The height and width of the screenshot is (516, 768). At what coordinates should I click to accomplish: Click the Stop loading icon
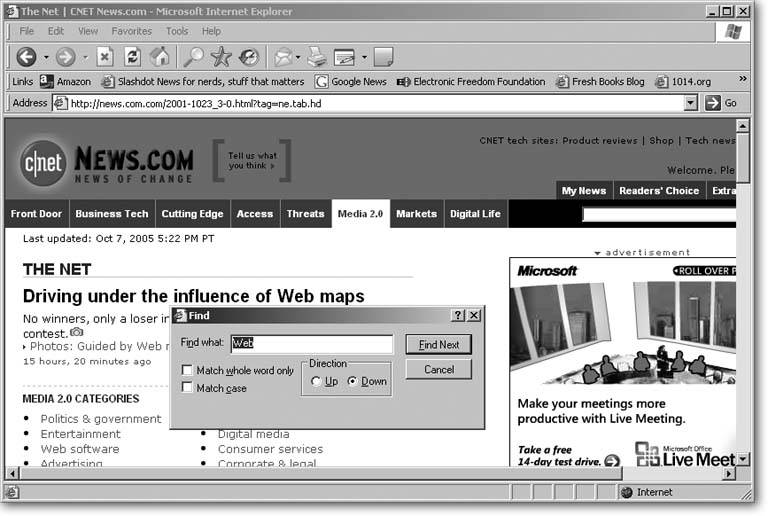104,57
